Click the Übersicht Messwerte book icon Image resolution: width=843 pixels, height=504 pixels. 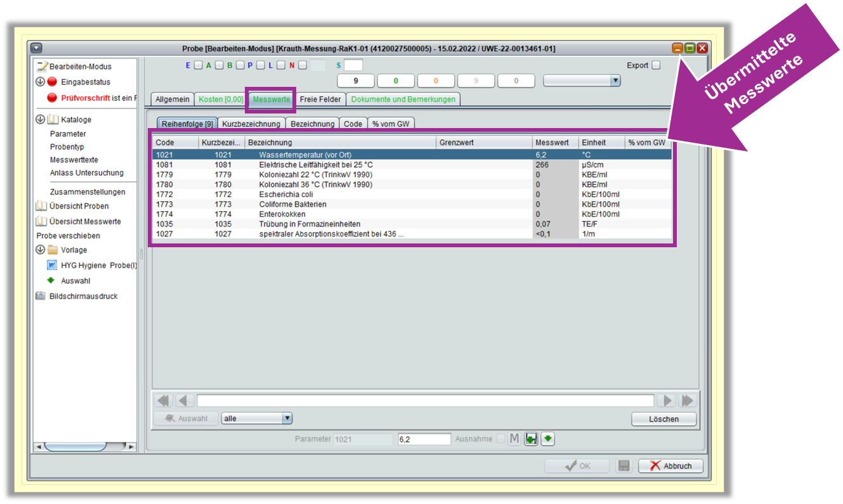(x=41, y=221)
